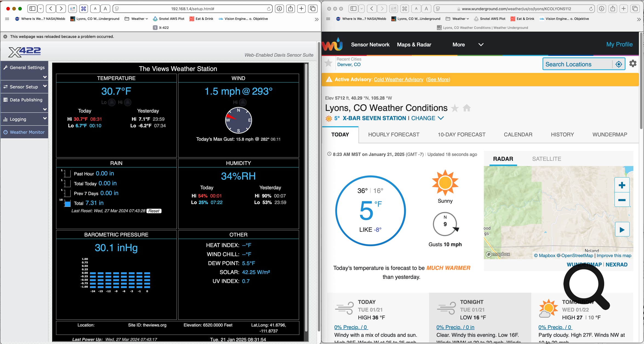
Task: Open downloads in left Safari window
Action: click(279, 9)
